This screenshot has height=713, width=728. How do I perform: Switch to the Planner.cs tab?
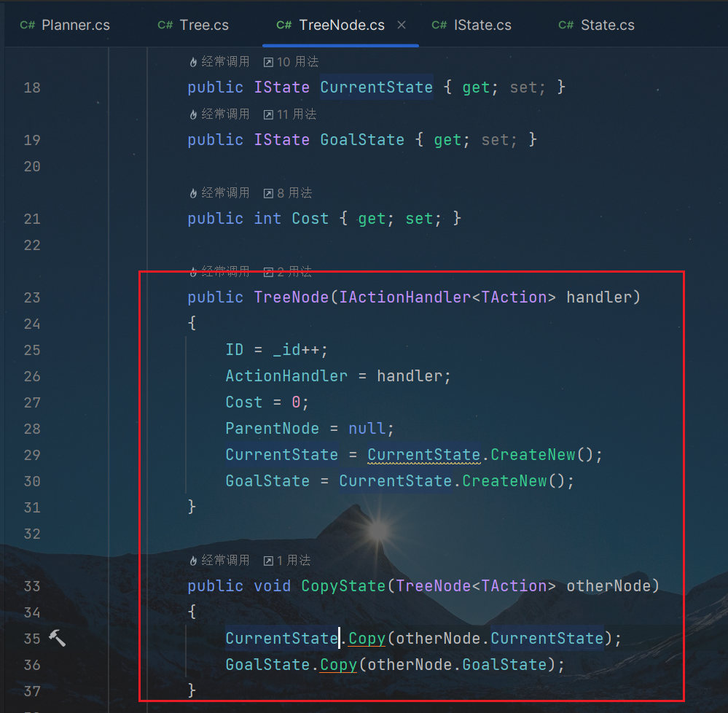coord(65,25)
